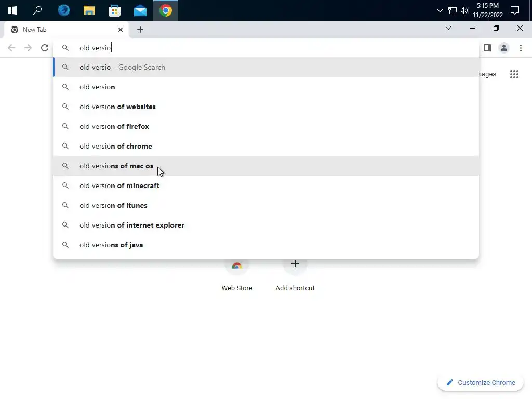
Task: Select 'old versions of mac os' suggestion
Action: click(265, 166)
